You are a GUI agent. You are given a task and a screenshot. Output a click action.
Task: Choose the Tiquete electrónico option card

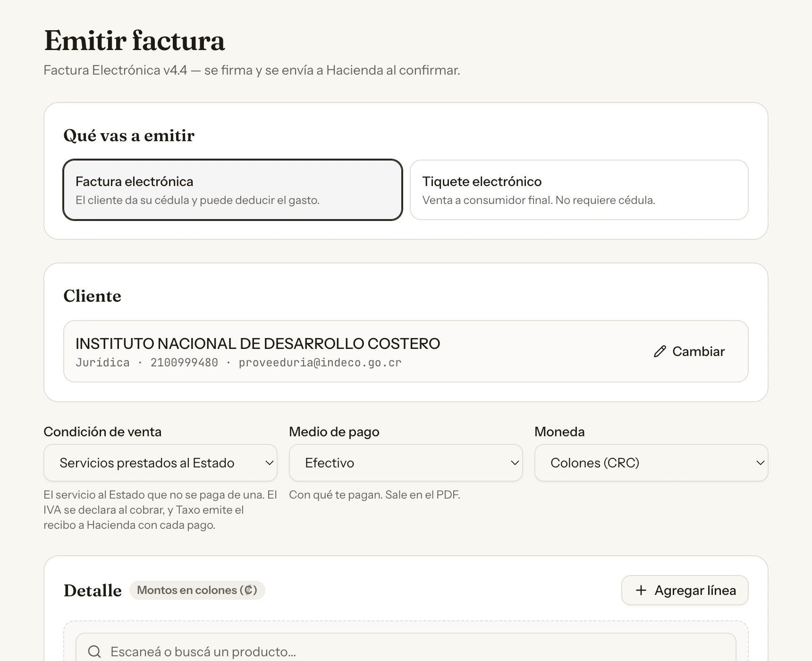579,190
